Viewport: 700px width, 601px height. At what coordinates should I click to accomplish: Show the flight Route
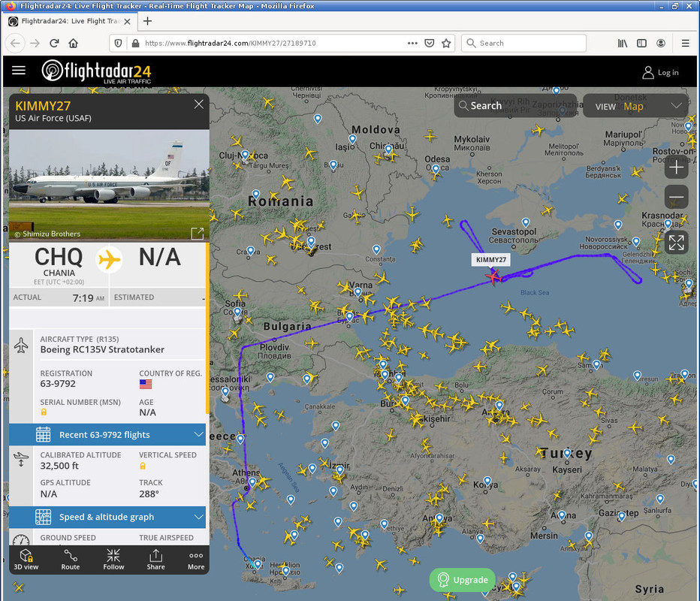pyautogui.click(x=71, y=560)
